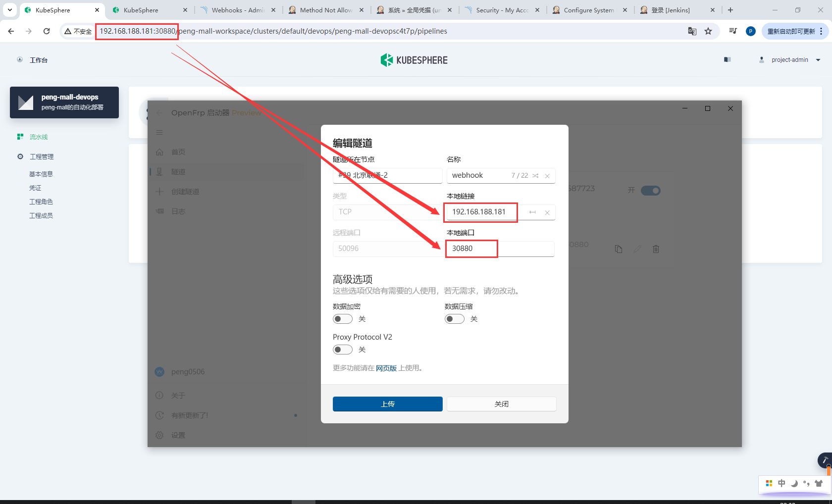The width and height of the screenshot is (832, 504).
Task: Open 工作台 workbench in KubeSphere header
Action: (x=32, y=60)
